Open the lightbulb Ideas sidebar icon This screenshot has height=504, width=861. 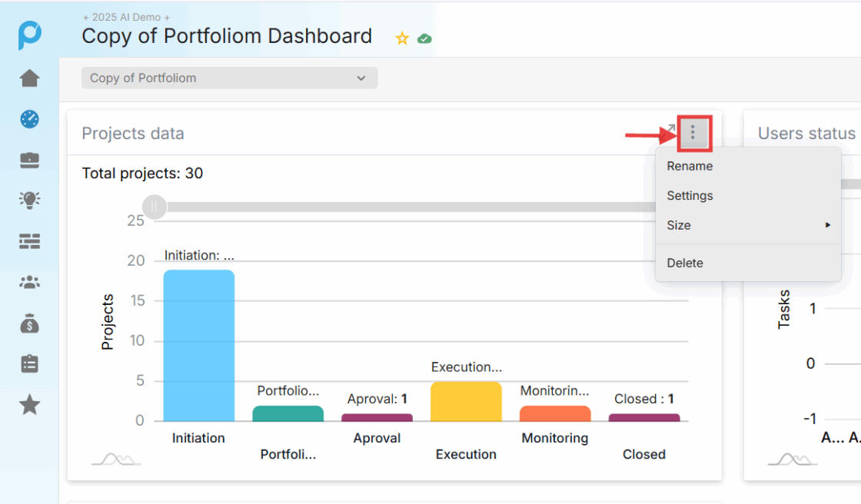point(29,201)
